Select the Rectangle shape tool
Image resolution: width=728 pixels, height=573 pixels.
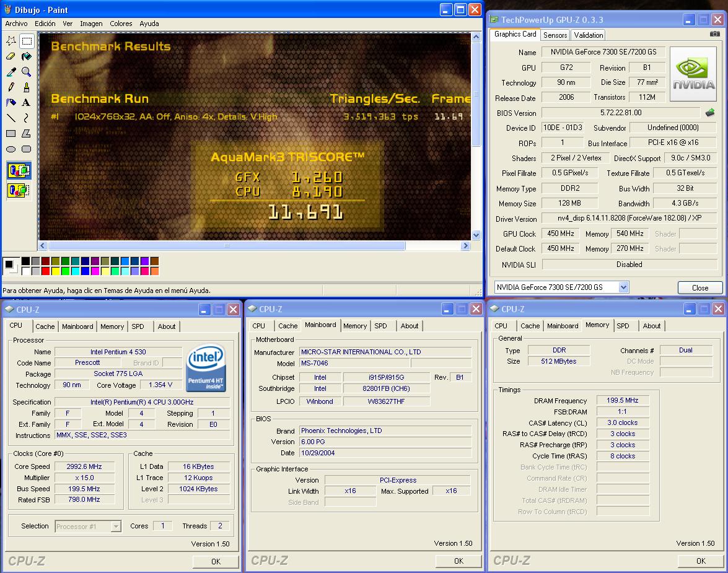coord(11,133)
